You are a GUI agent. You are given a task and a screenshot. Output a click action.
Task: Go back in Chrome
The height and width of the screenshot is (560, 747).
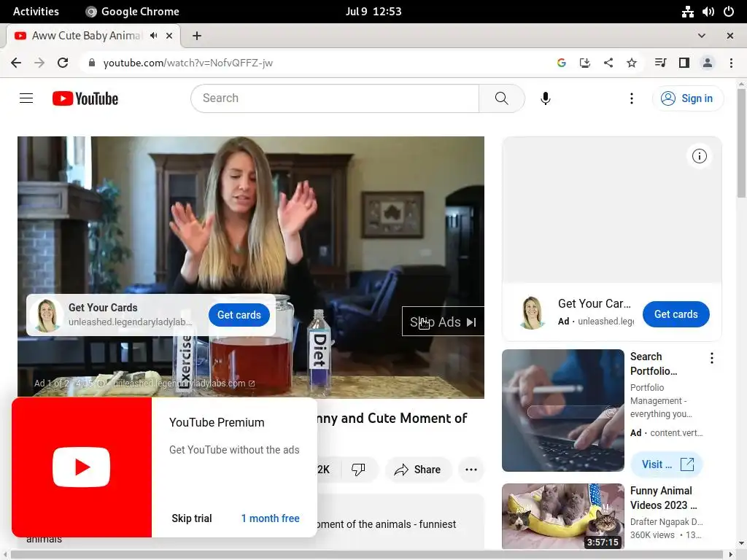pyautogui.click(x=16, y=63)
